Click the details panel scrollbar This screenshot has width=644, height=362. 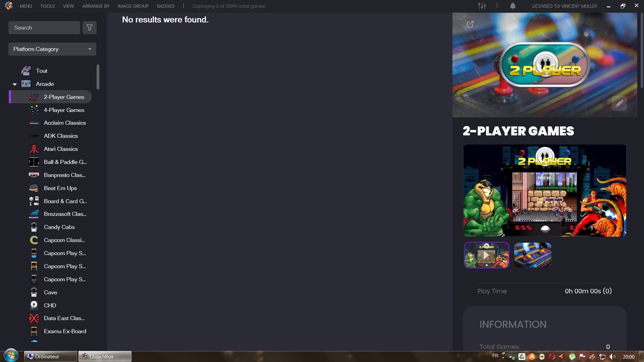642,50
